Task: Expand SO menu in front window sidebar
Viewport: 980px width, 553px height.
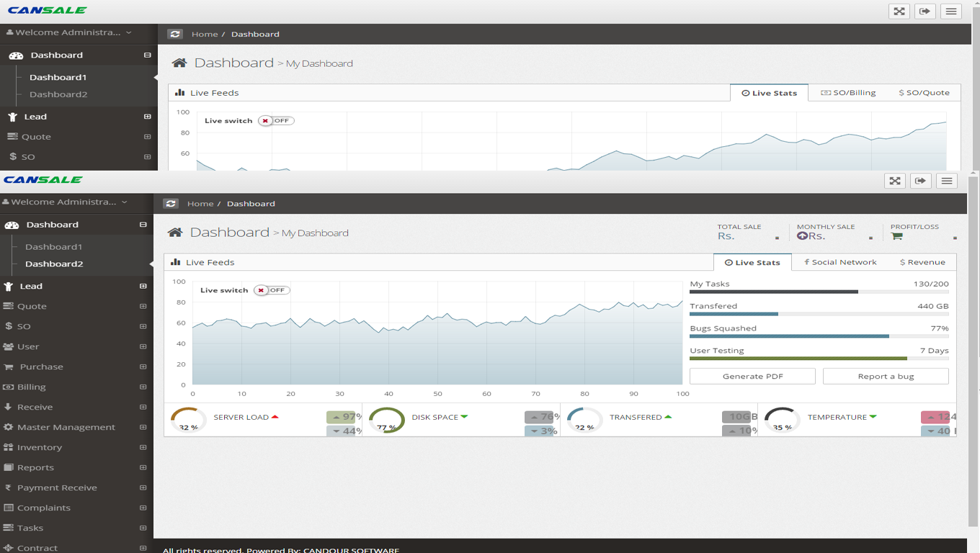Action: point(143,326)
